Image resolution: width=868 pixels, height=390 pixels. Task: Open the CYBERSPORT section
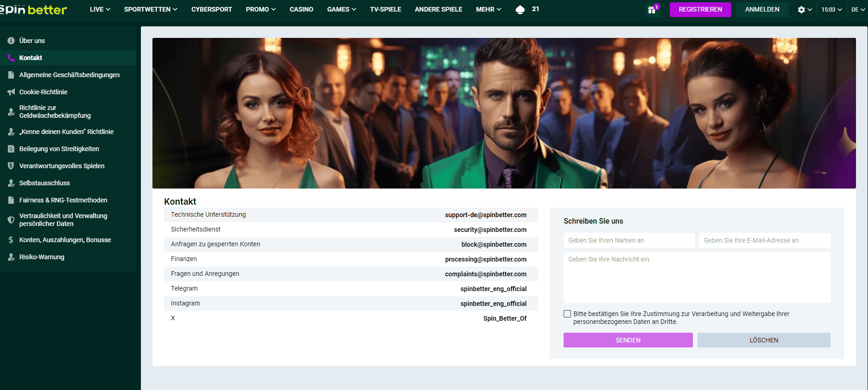coord(212,9)
